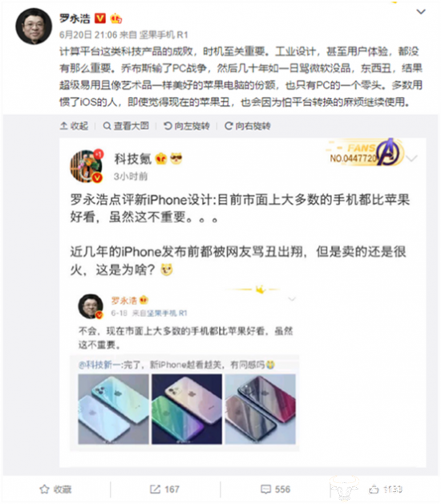Open the blue iPhone concept thumbnail
This screenshot has width=441, height=504.
point(113,408)
